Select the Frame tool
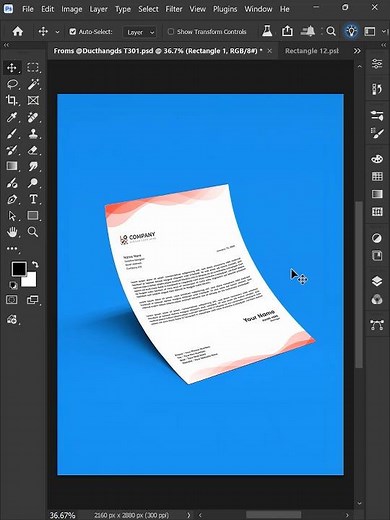390x520 pixels. point(33,100)
